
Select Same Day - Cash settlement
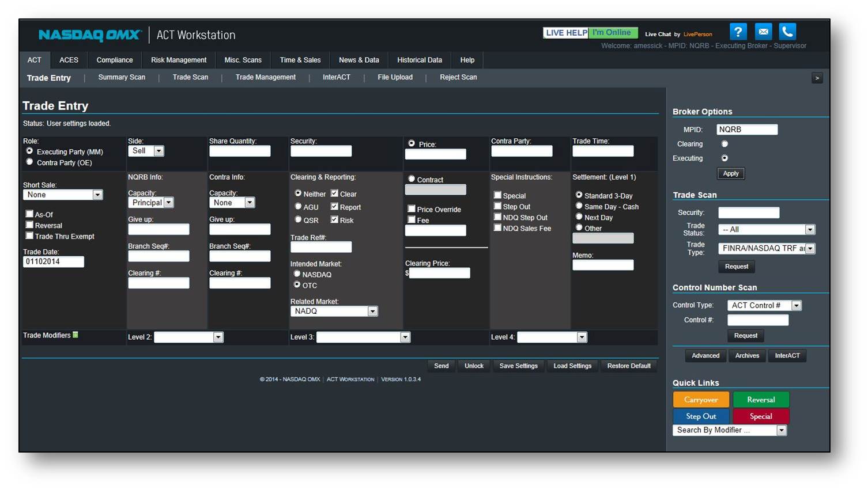click(579, 206)
